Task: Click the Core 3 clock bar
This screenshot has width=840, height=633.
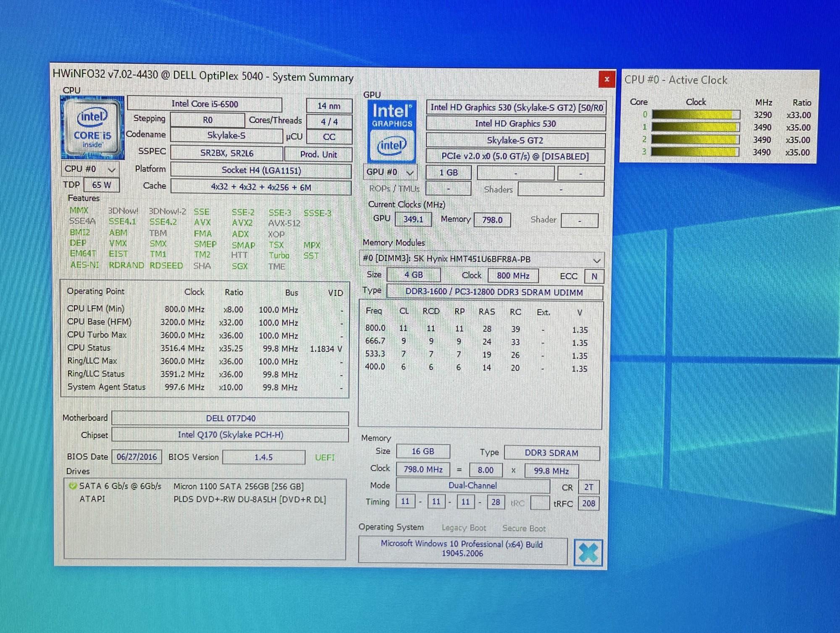Action: (695, 152)
